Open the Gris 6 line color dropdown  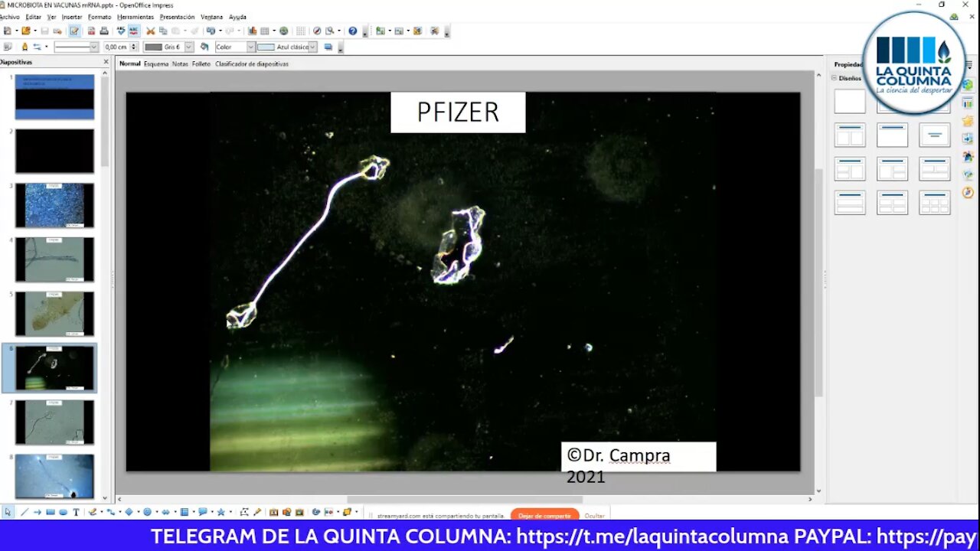pos(188,47)
